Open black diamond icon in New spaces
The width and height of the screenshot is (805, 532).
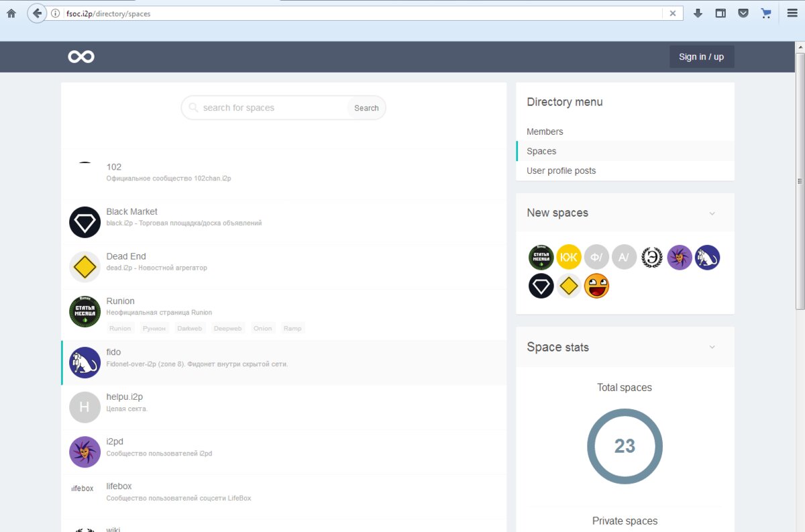click(541, 286)
